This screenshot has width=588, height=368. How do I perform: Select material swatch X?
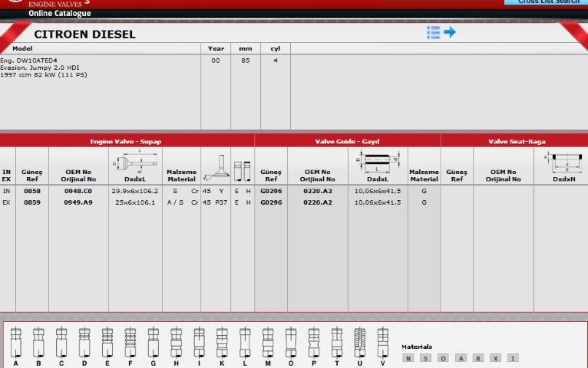point(496,358)
